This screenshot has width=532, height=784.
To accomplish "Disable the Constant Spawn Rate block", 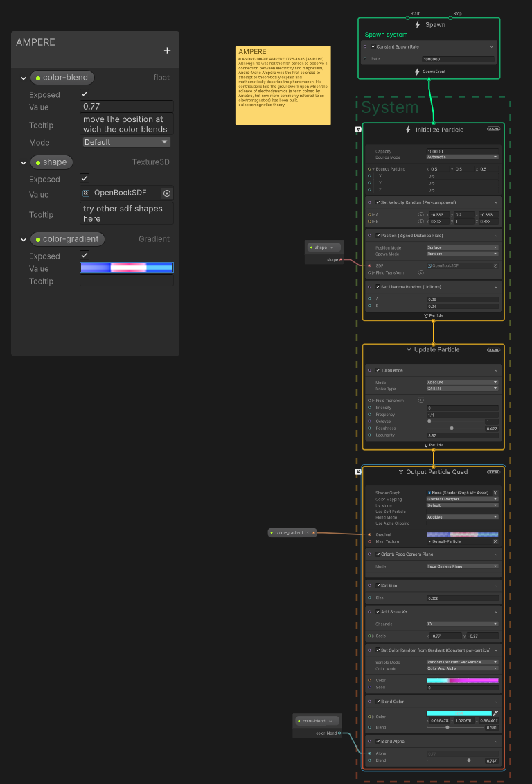I will pos(373,46).
